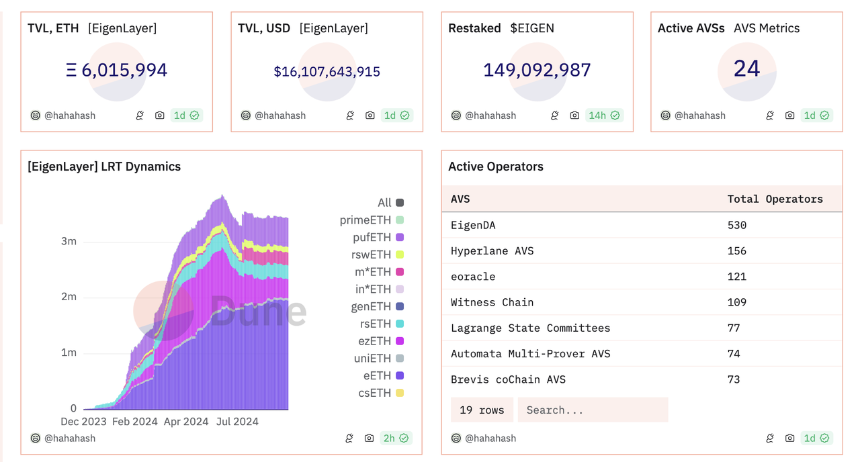Select the EigenDA table row
Viewport: 860px width, 462px height.
click(642, 225)
